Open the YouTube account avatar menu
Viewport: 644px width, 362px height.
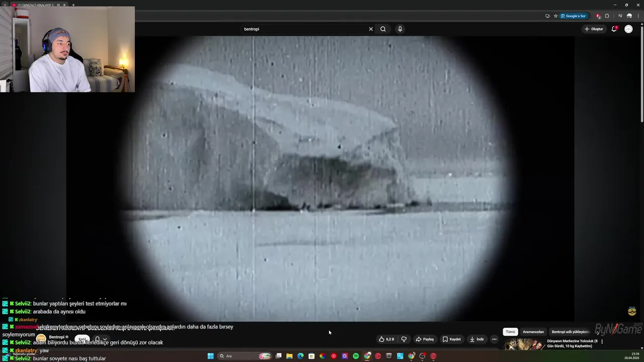[x=628, y=29]
